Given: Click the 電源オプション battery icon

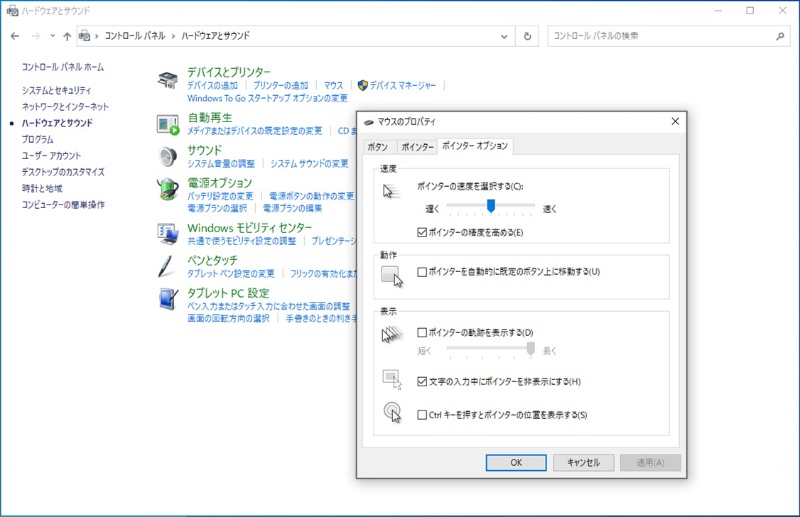Looking at the screenshot, I should pyautogui.click(x=168, y=190).
